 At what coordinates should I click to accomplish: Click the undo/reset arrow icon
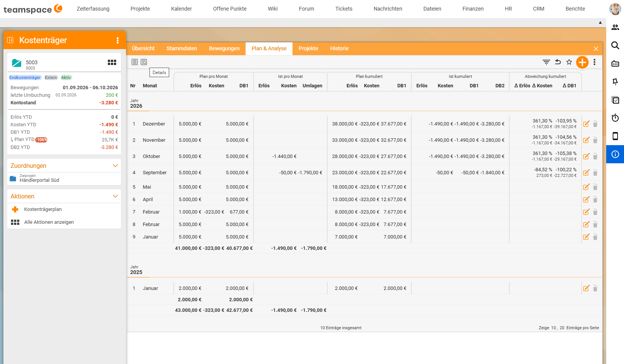click(x=558, y=62)
